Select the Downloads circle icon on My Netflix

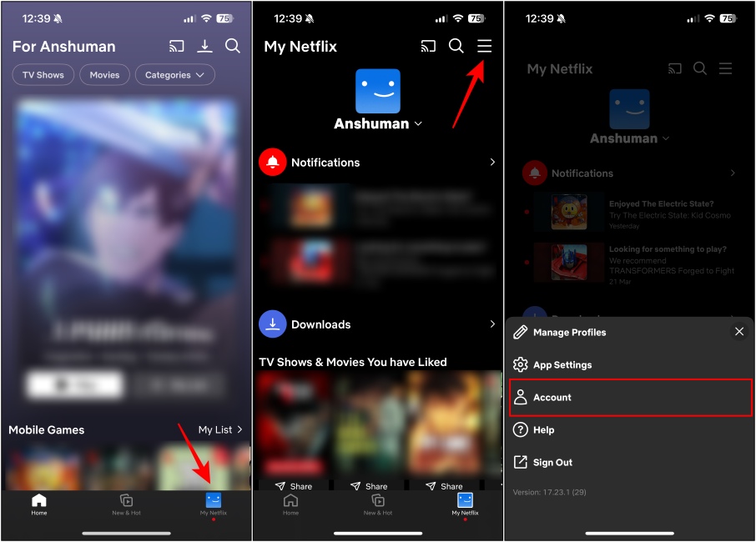click(x=272, y=324)
